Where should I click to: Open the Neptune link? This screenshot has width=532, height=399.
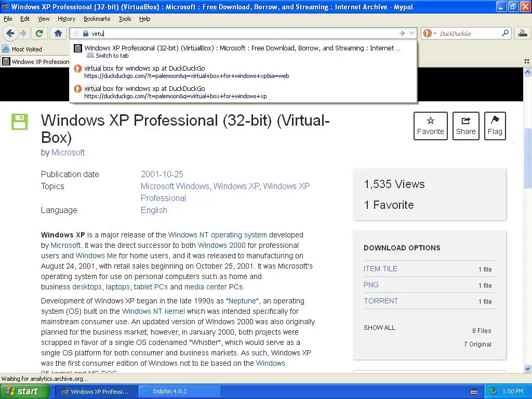click(242, 301)
